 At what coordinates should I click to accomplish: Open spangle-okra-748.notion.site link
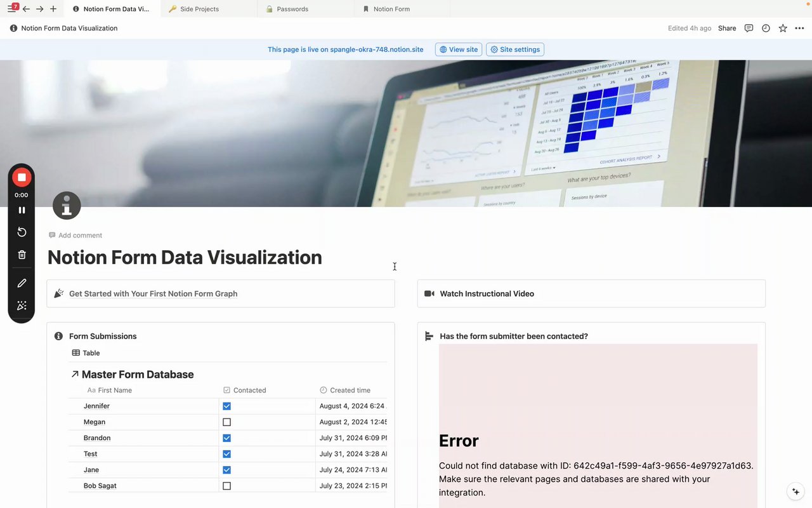[x=377, y=50]
